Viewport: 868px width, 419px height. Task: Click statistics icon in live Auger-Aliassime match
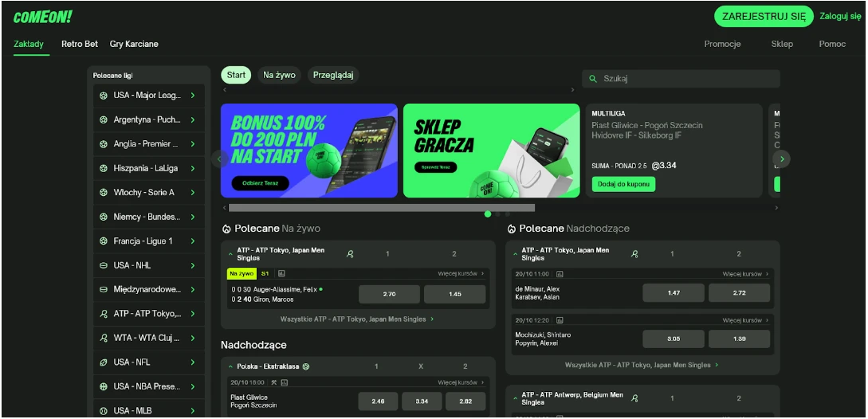[281, 273]
